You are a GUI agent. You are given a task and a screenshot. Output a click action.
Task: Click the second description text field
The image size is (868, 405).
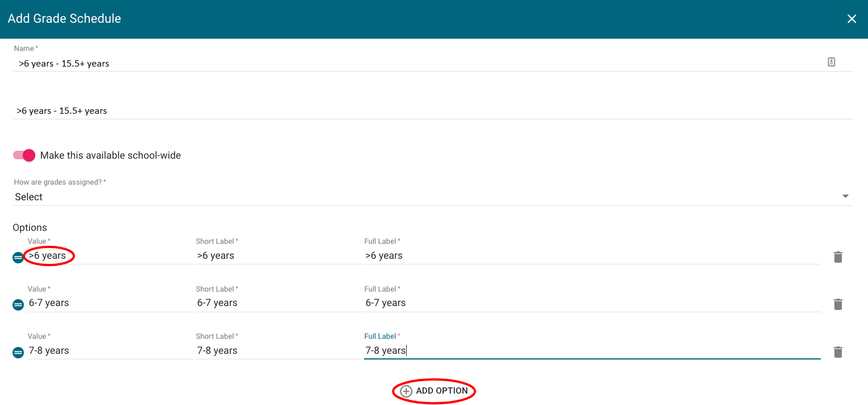click(x=421, y=111)
